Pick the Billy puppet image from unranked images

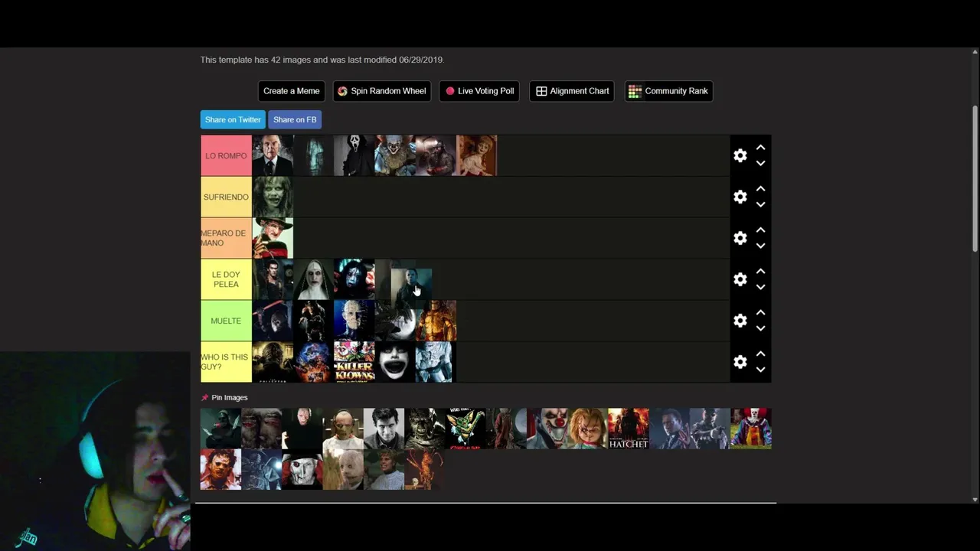click(x=302, y=469)
